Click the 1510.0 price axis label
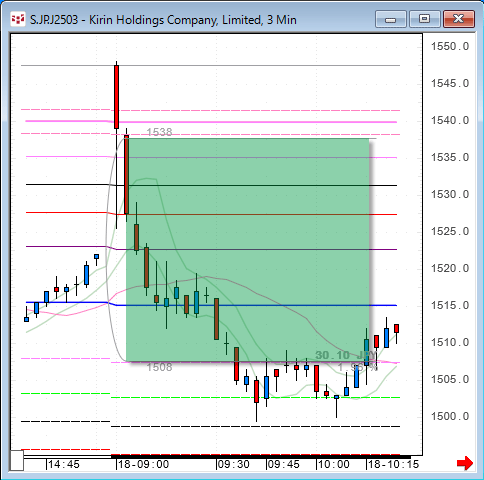 (x=450, y=342)
